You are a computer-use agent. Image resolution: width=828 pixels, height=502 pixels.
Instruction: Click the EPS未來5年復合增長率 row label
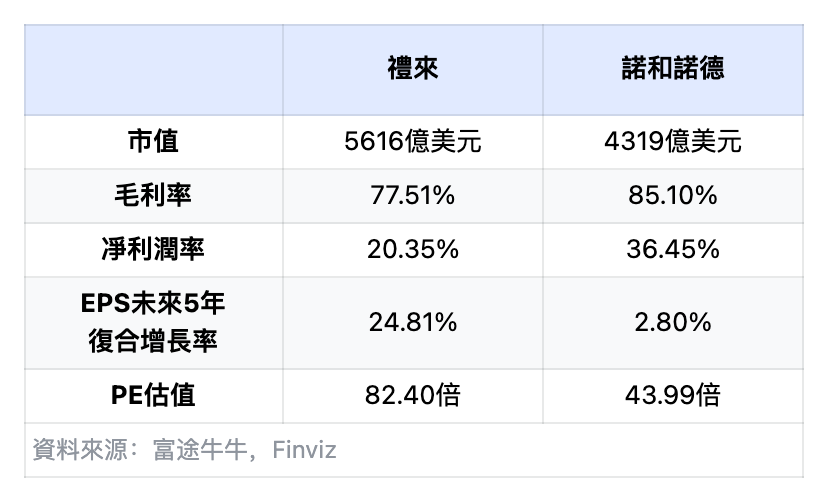(153, 322)
